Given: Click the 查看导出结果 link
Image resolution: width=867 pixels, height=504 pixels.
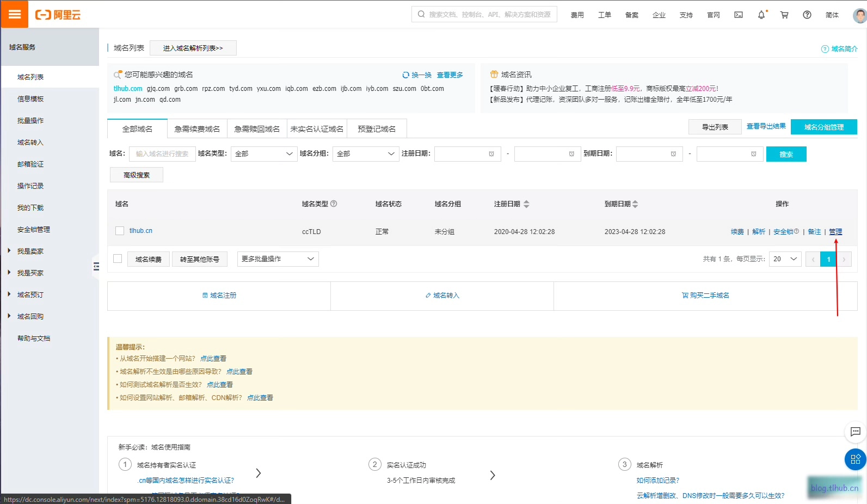Looking at the screenshot, I should 766,126.
